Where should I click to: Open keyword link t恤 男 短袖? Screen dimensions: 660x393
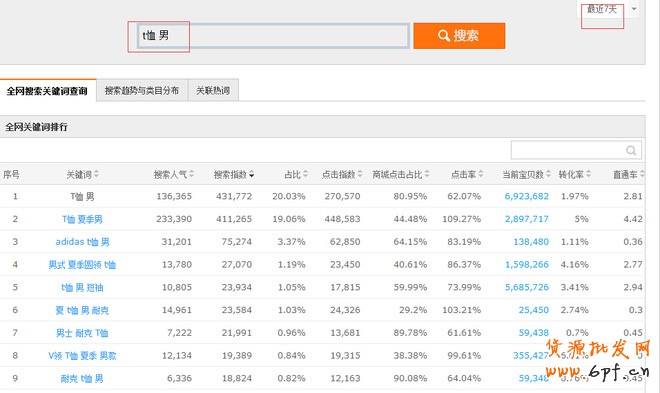[x=82, y=287]
